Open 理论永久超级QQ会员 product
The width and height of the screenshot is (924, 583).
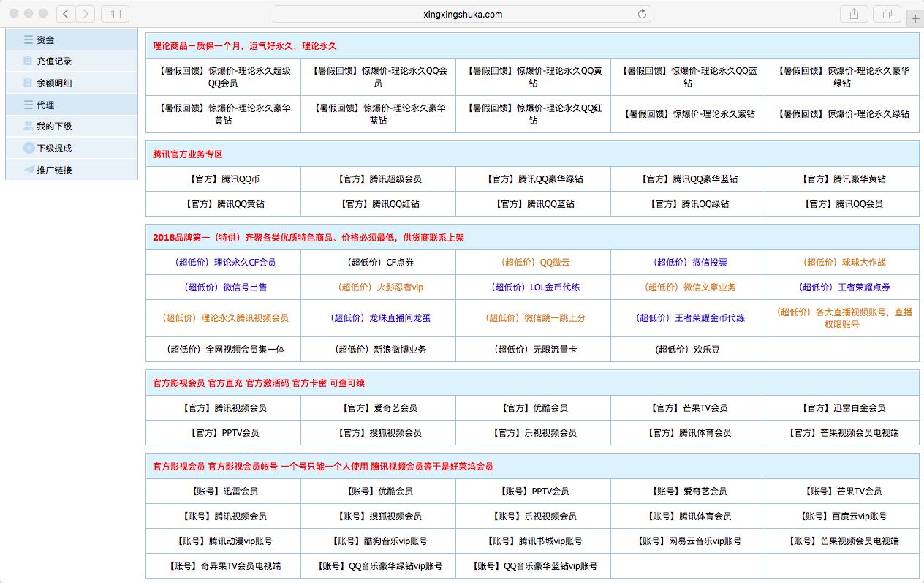[224, 77]
